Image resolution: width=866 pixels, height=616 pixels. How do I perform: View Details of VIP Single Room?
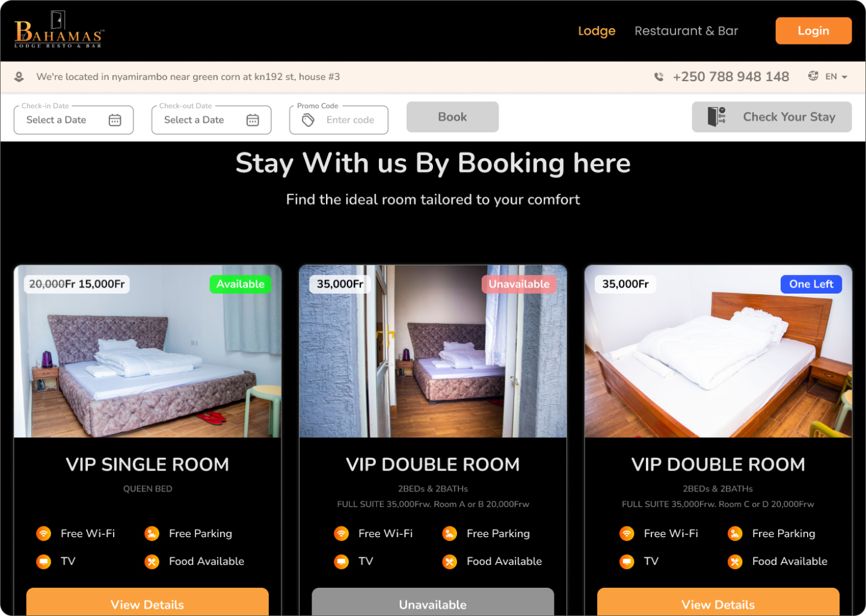point(147,602)
